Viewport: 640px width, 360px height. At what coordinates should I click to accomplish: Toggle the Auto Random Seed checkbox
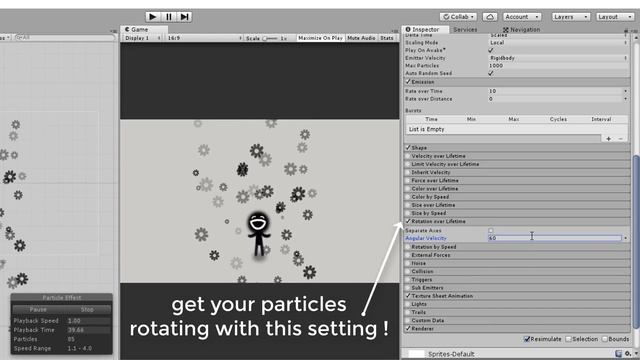click(x=491, y=73)
